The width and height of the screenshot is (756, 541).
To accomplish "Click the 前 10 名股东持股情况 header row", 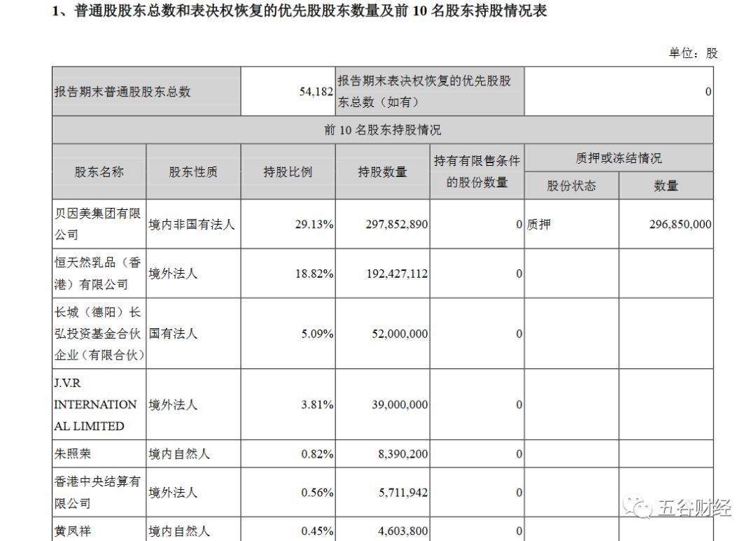I will point(382,130).
